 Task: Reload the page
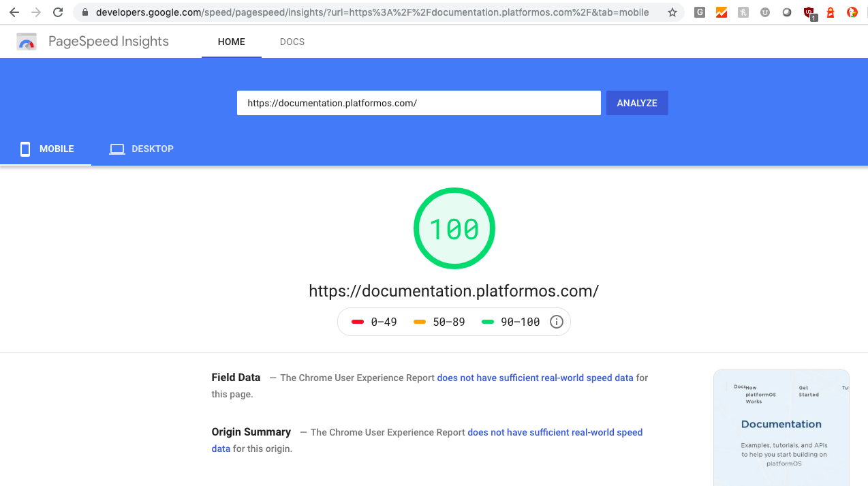click(58, 12)
